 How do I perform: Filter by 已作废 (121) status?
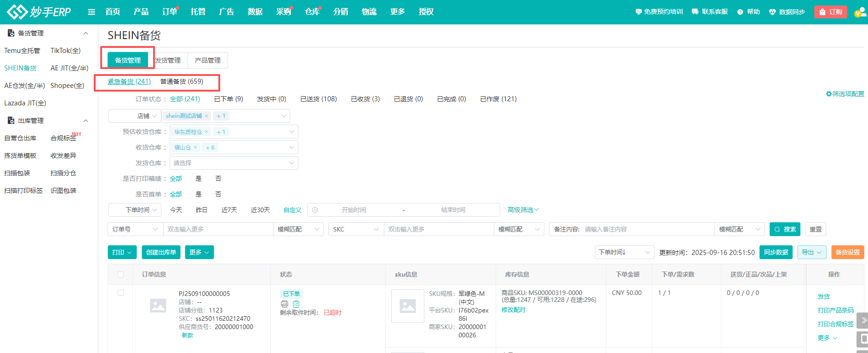498,99
